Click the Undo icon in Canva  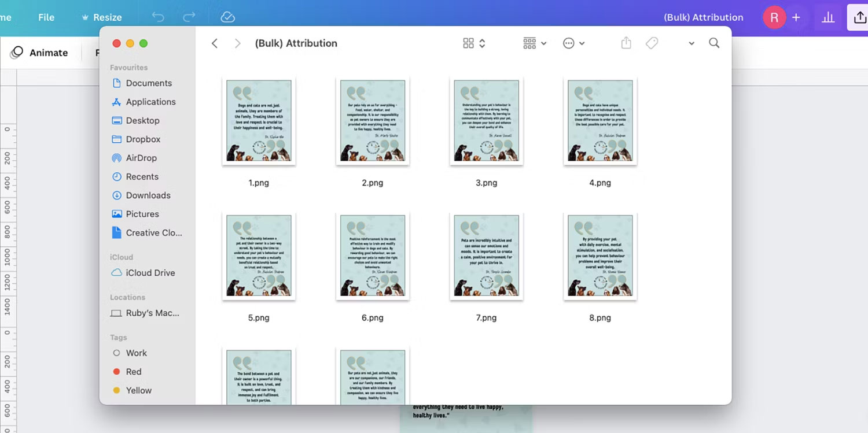(x=158, y=17)
